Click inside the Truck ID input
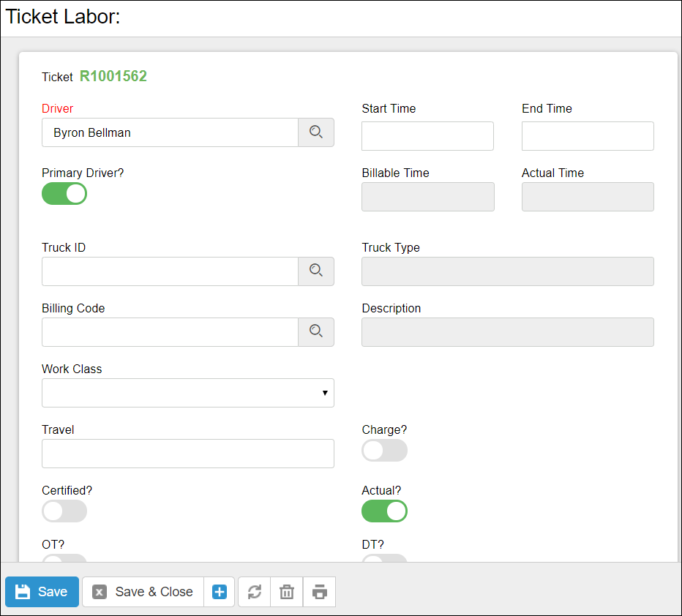This screenshot has width=682, height=616. [170, 271]
